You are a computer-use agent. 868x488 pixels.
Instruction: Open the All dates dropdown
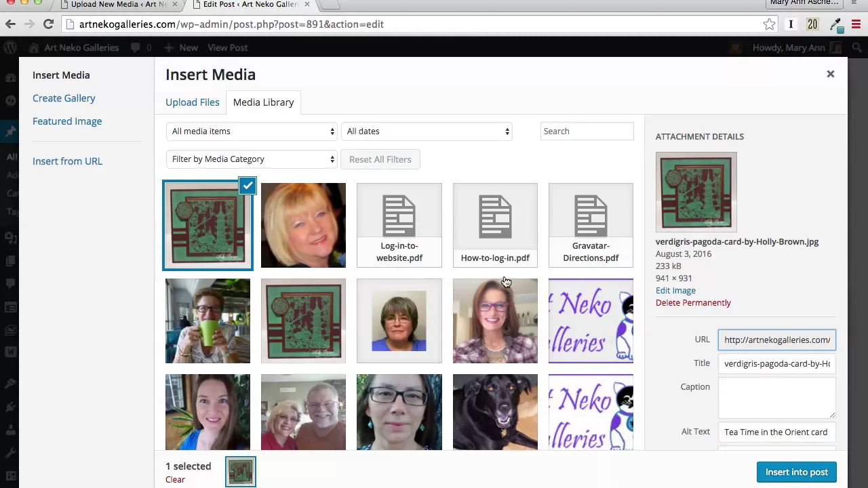pos(427,131)
